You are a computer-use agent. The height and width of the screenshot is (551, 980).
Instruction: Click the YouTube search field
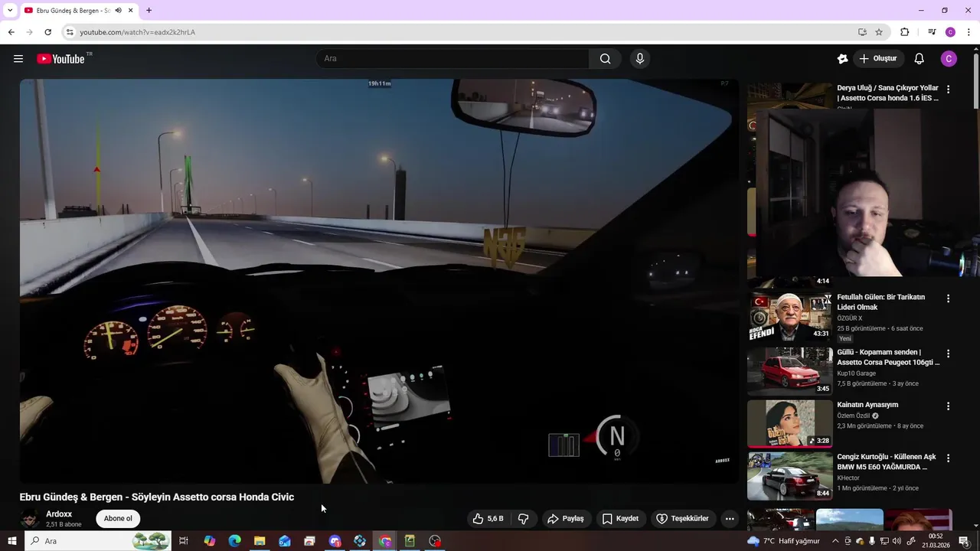click(452, 59)
